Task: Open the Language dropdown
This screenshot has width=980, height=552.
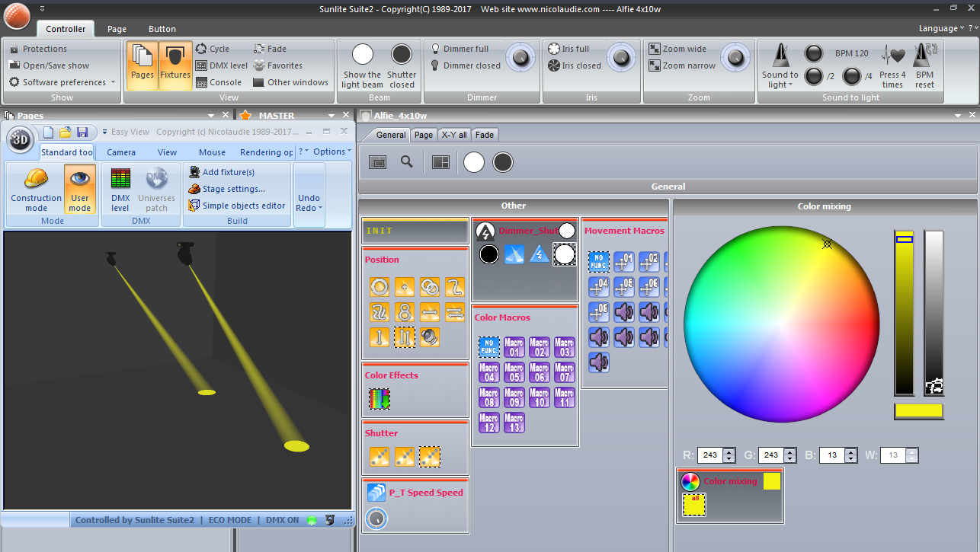Action: (942, 29)
